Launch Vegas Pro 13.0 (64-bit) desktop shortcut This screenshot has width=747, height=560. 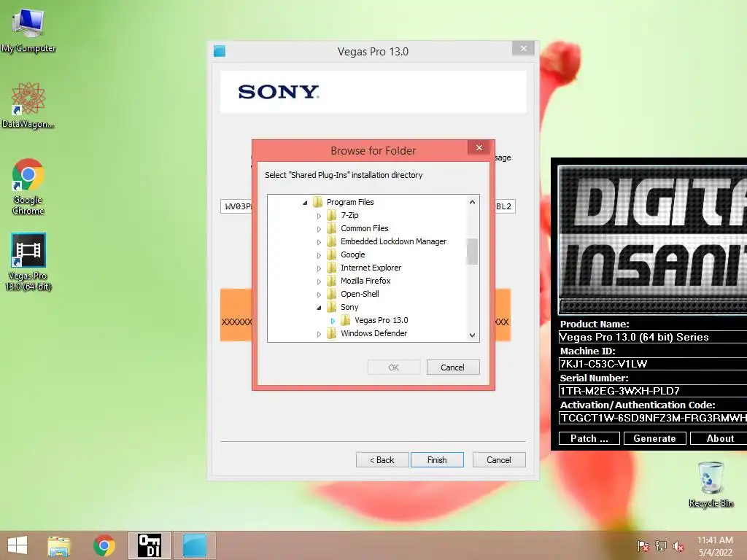pyautogui.click(x=28, y=262)
